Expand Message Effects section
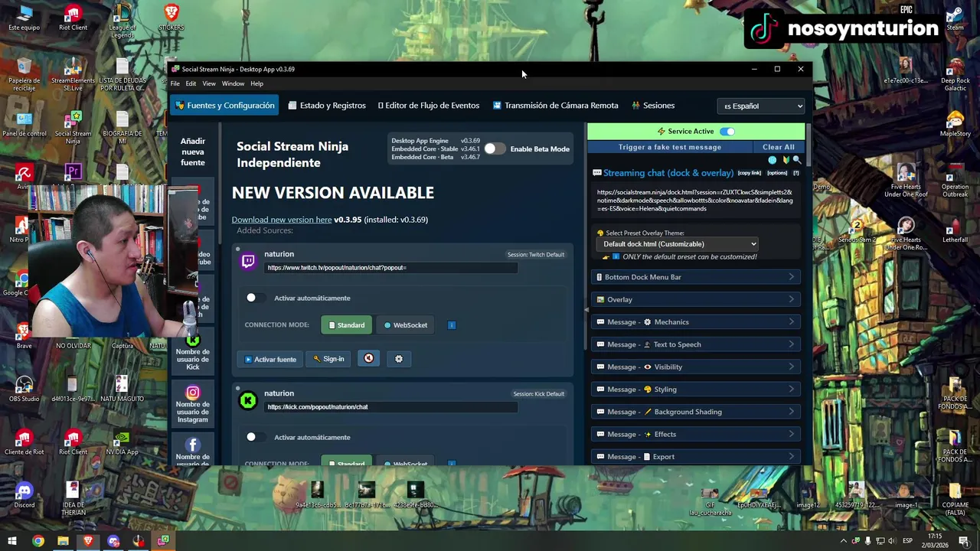Screen dimensions: 980x551 pos(695,434)
